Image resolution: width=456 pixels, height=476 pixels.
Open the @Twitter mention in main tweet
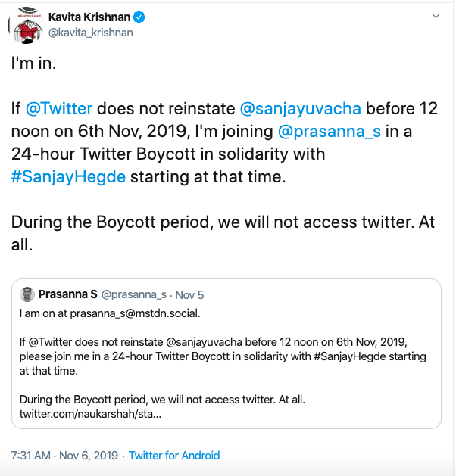(x=58, y=109)
